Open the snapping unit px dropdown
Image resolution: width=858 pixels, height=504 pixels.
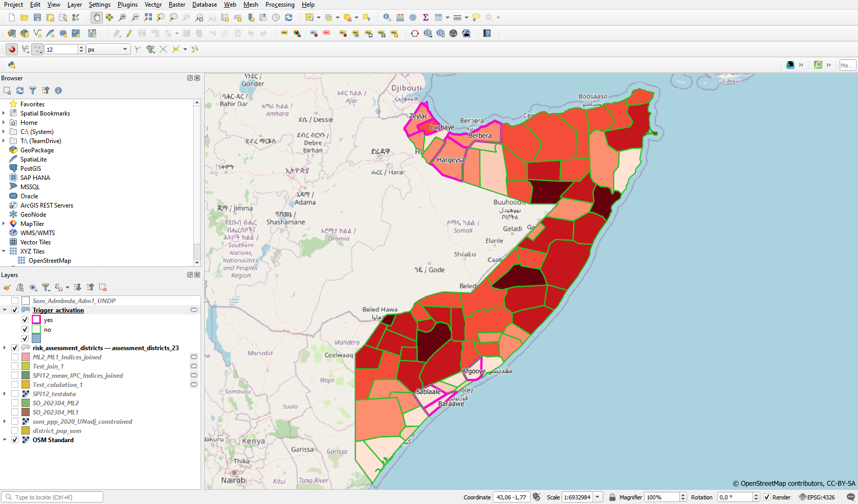click(x=125, y=49)
